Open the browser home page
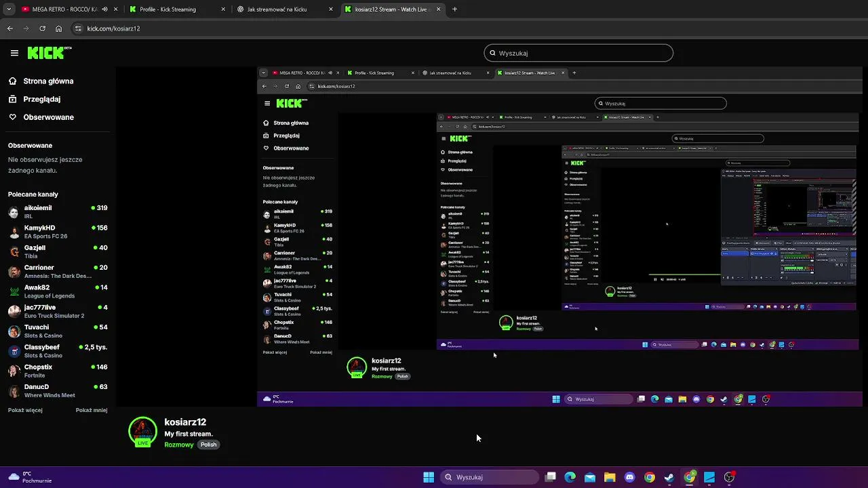868x488 pixels. click(x=58, y=28)
